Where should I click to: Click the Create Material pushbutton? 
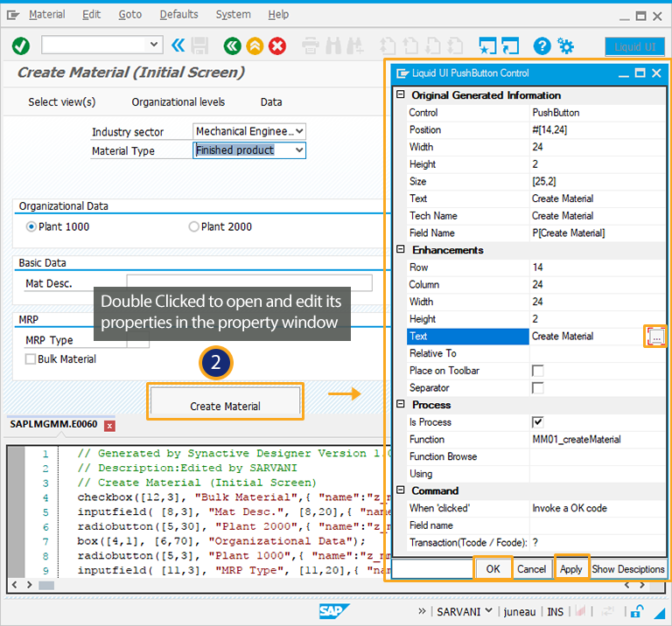point(225,401)
